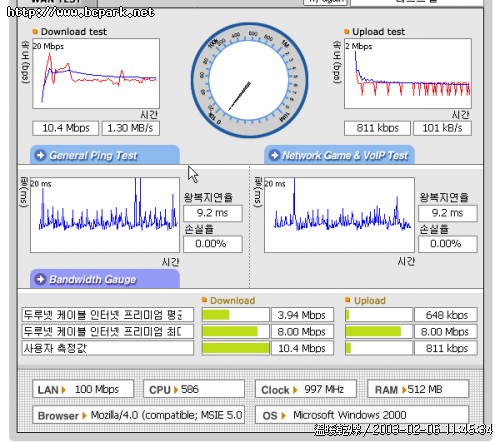500x442 pixels.
Task: Select the 811 kbps upload result field
Action: click(x=377, y=128)
